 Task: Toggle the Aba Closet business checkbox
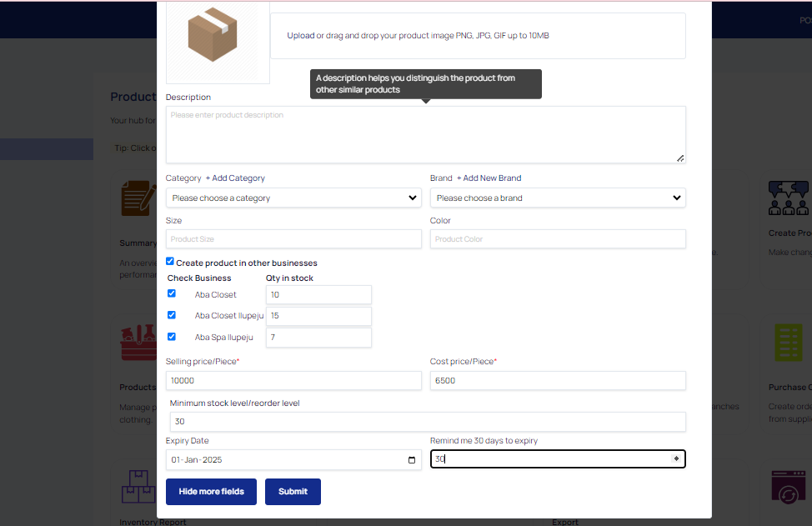(x=172, y=293)
